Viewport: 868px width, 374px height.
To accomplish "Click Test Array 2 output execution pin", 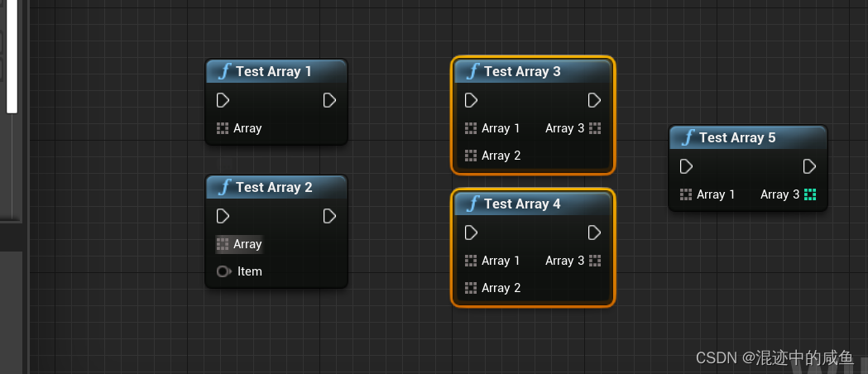I will click(330, 216).
